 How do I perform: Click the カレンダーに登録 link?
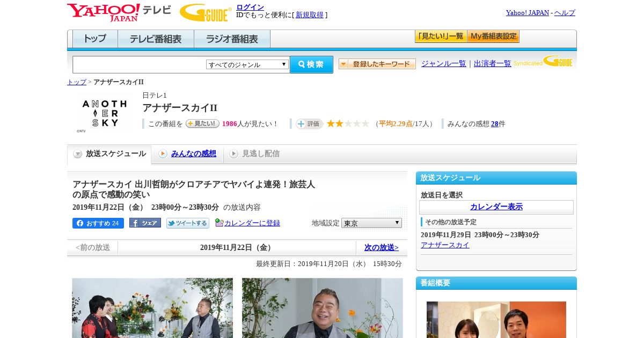click(x=252, y=223)
